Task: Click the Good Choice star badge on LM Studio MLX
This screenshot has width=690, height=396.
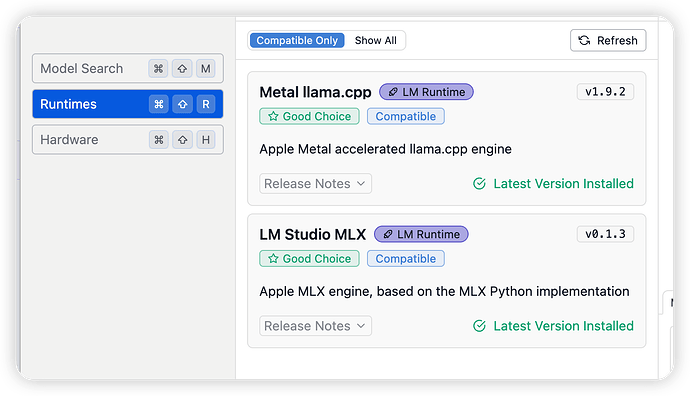Action: pos(309,259)
